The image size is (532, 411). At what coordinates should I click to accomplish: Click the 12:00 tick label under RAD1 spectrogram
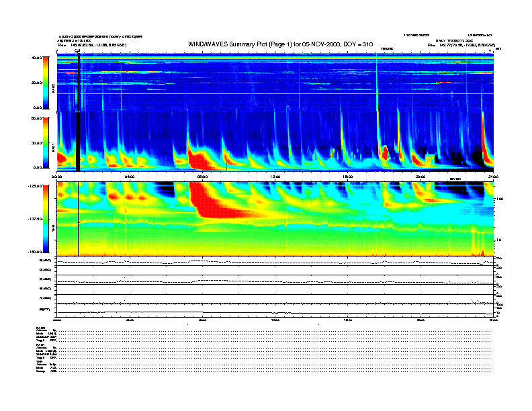point(275,177)
